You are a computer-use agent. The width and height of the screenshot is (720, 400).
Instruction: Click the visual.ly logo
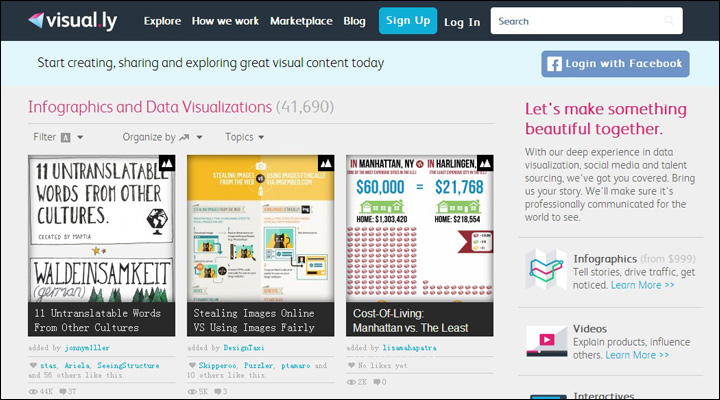pyautogui.click(x=73, y=21)
